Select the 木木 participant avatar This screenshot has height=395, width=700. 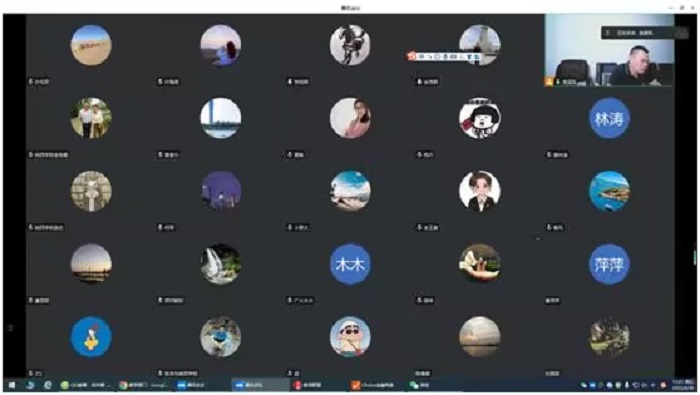tap(350, 264)
